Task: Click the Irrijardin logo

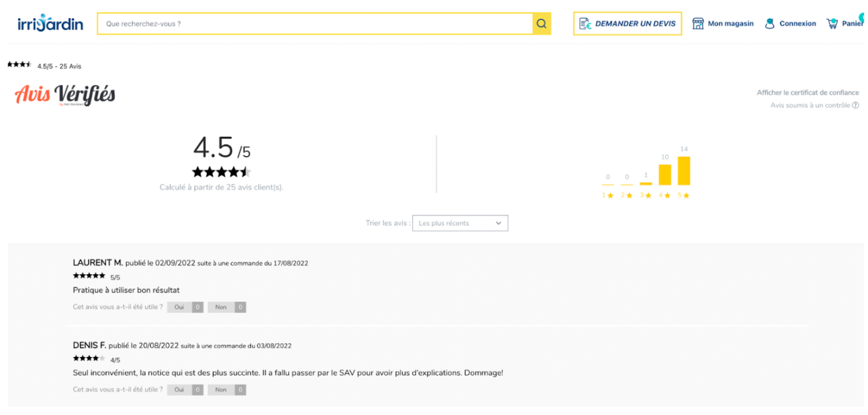Action: (49, 22)
